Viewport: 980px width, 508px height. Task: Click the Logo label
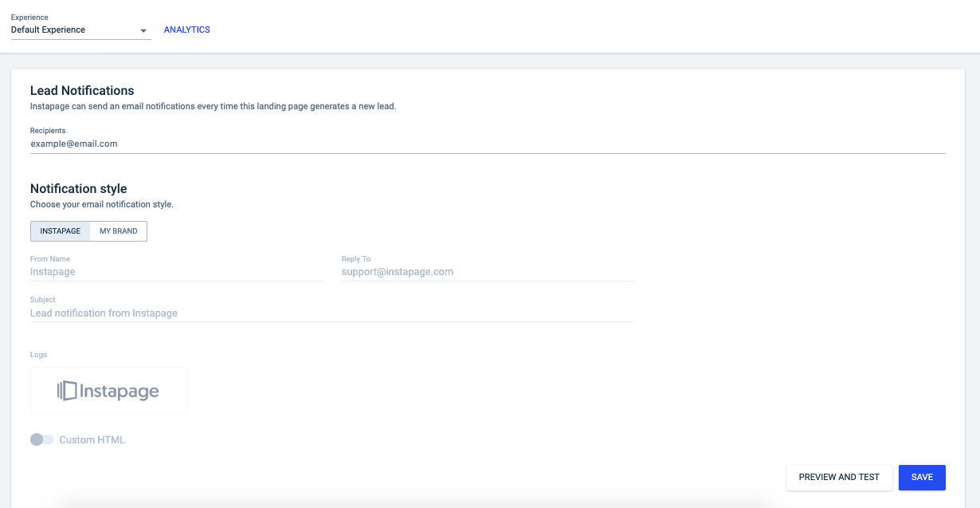pos(39,355)
